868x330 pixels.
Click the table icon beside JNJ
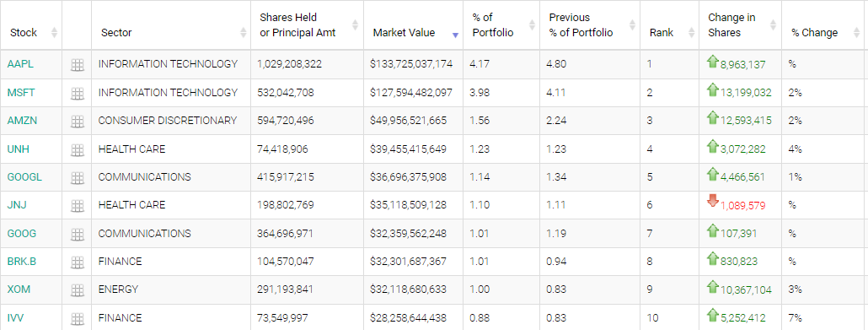pos(77,206)
